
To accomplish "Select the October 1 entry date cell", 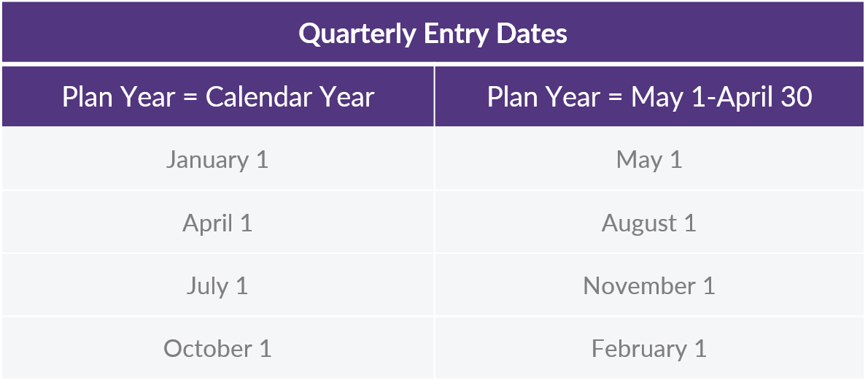I will (x=218, y=348).
